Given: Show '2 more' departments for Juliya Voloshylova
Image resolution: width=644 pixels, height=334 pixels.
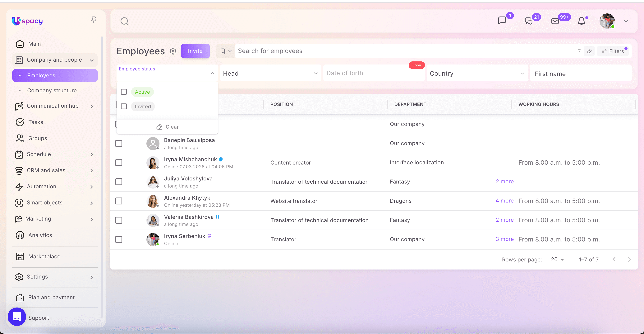Looking at the screenshot, I should 504,182.
